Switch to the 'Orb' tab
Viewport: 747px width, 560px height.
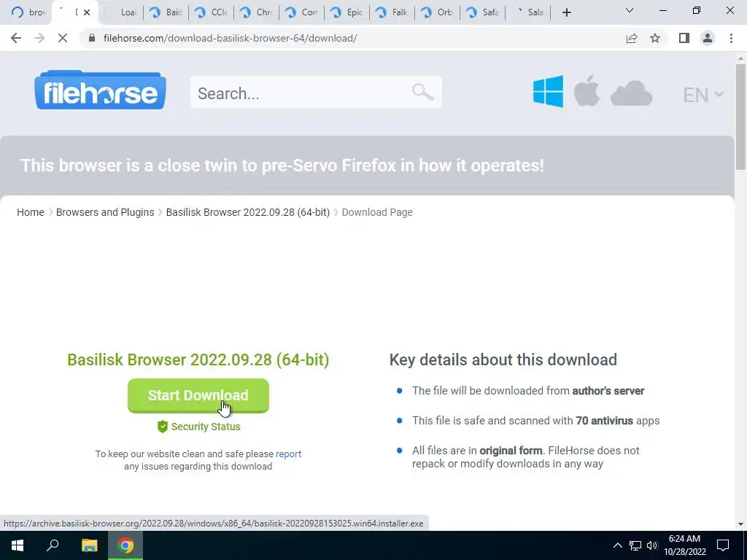coord(437,12)
